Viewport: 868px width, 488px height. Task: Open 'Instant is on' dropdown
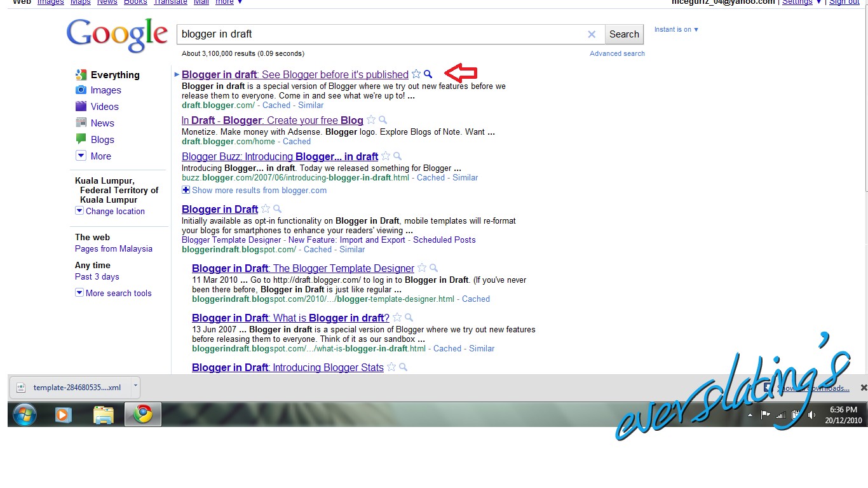click(x=677, y=29)
